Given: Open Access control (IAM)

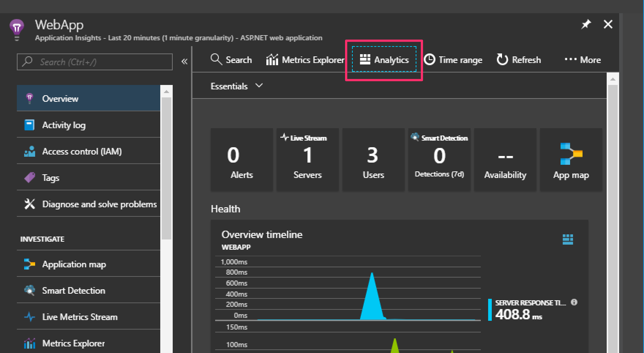Looking at the screenshot, I should (89, 151).
